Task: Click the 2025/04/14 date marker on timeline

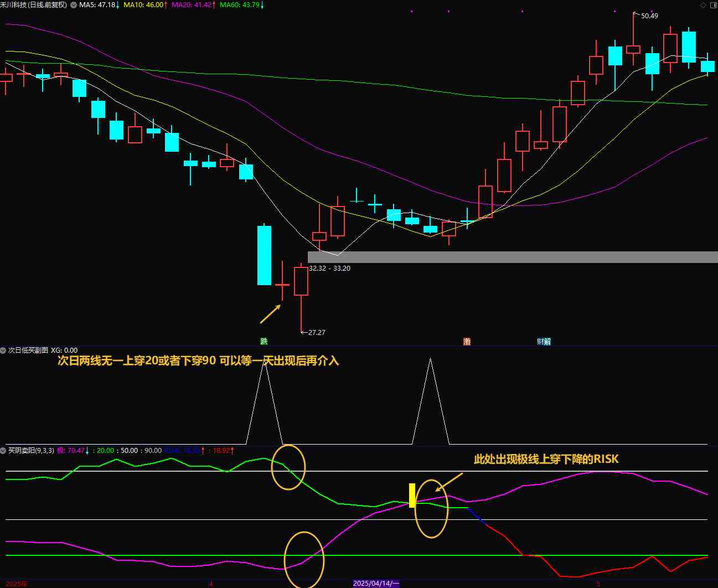Action: coord(376,584)
